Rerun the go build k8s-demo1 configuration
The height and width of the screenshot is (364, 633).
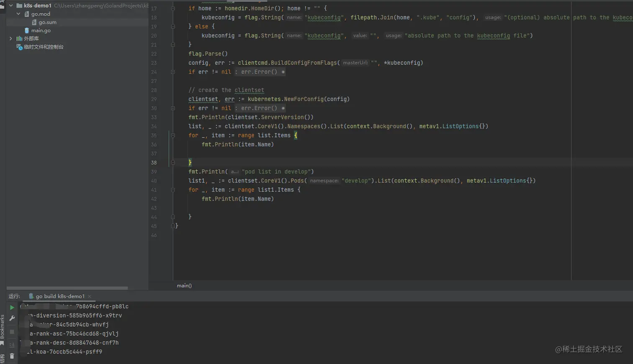[x=12, y=308]
